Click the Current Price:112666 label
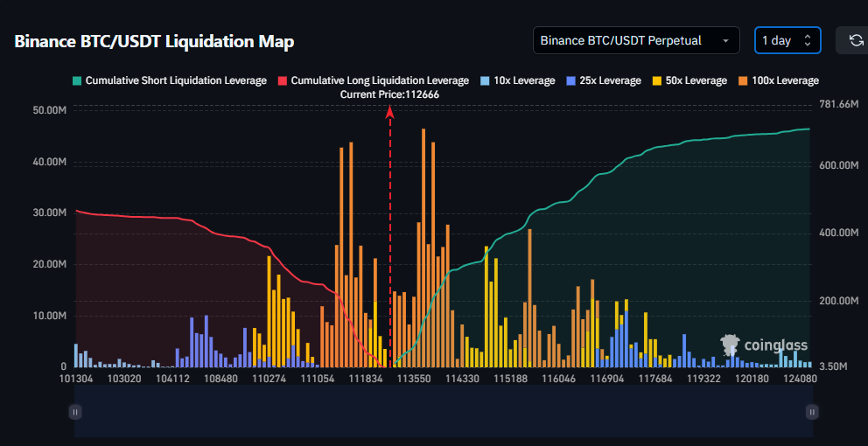This screenshot has height=446, width=868. click(389, 94)
